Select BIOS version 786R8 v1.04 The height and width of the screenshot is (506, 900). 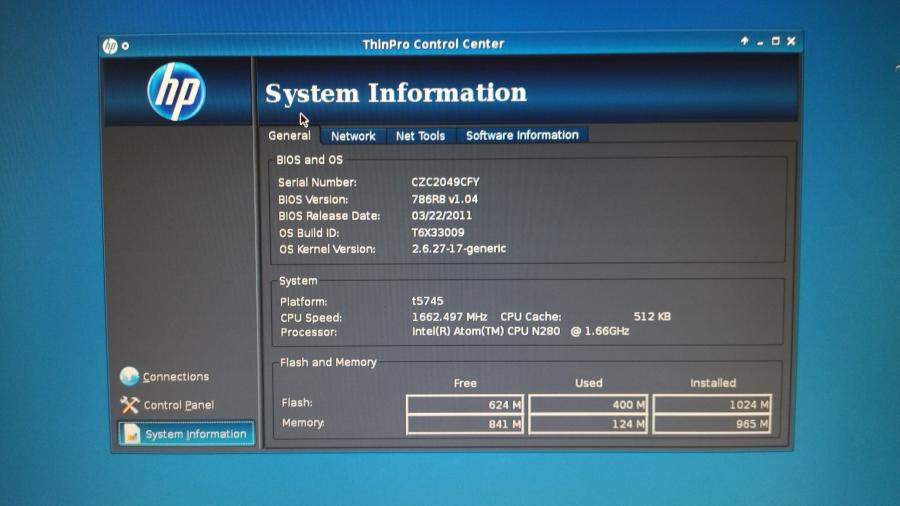444,199
